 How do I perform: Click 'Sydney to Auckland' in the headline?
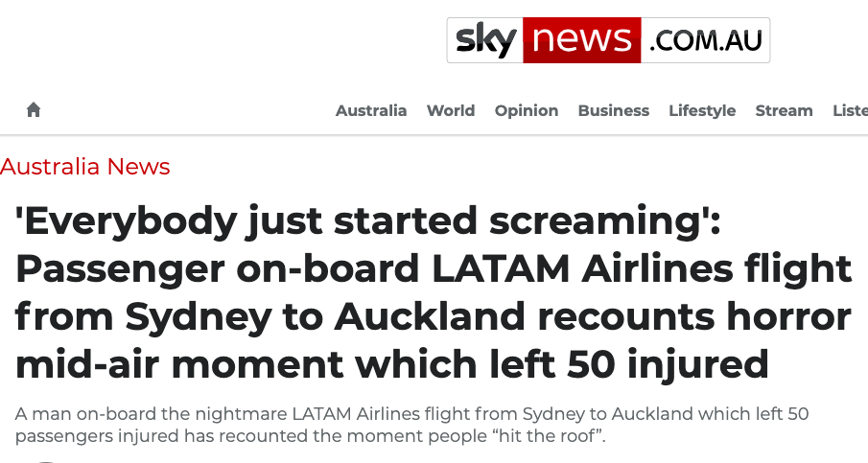coord(325,316)
